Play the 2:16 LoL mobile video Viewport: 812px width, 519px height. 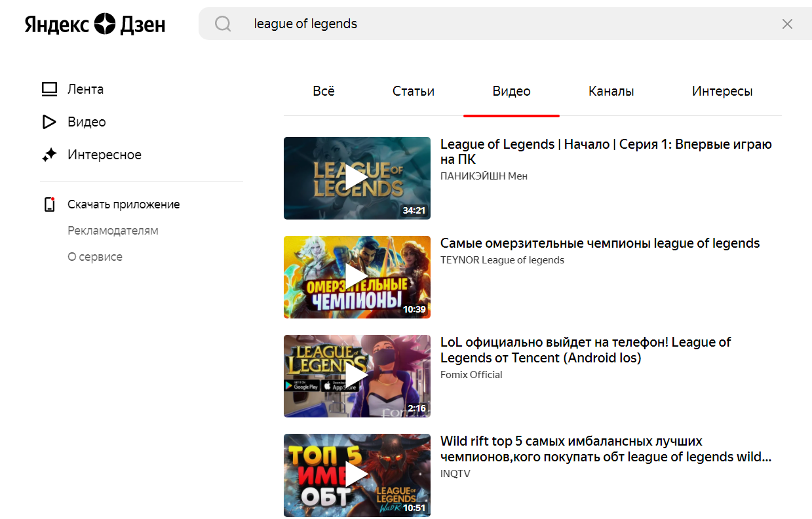pyautogui.click(x=357, y=376)
